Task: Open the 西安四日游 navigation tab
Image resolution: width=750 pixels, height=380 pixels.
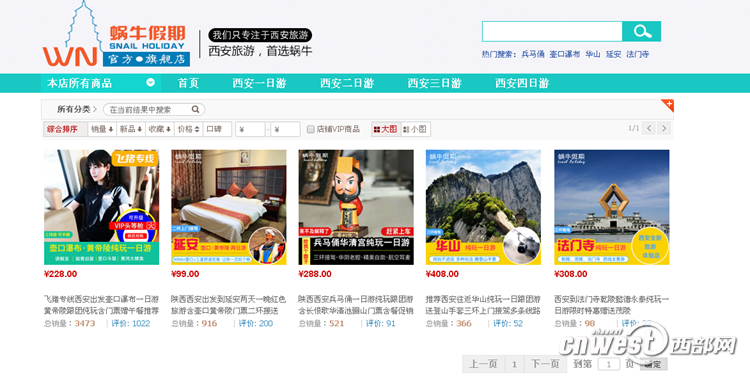Action: click(522, 83)
